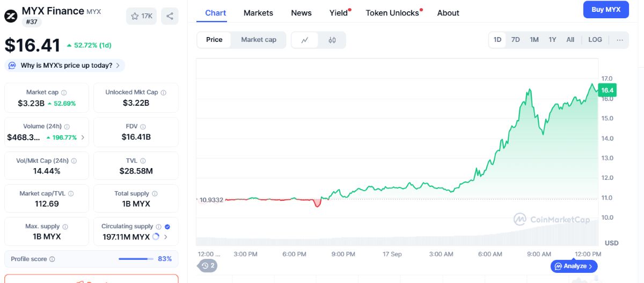Click the $3.23B market cap value
Screen dimensions: 644x283
click(x=32, y=103)
